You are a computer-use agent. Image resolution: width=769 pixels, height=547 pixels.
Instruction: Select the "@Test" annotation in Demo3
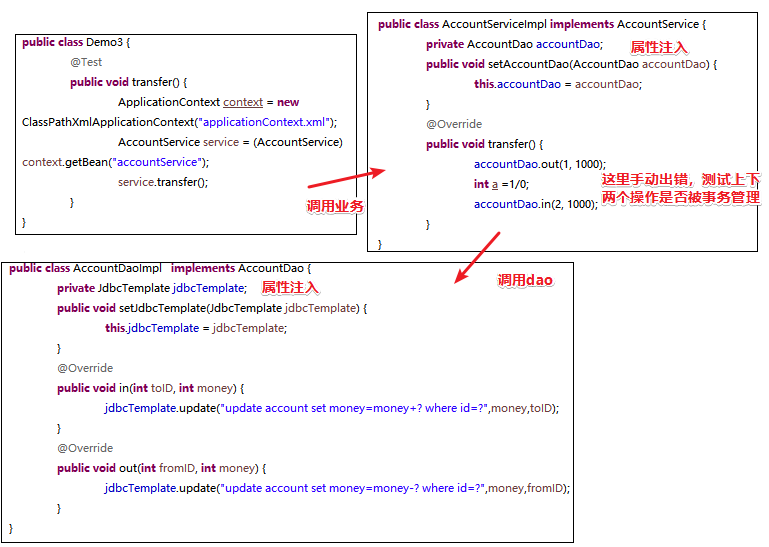pyautogui.click(x=86, y=62)
